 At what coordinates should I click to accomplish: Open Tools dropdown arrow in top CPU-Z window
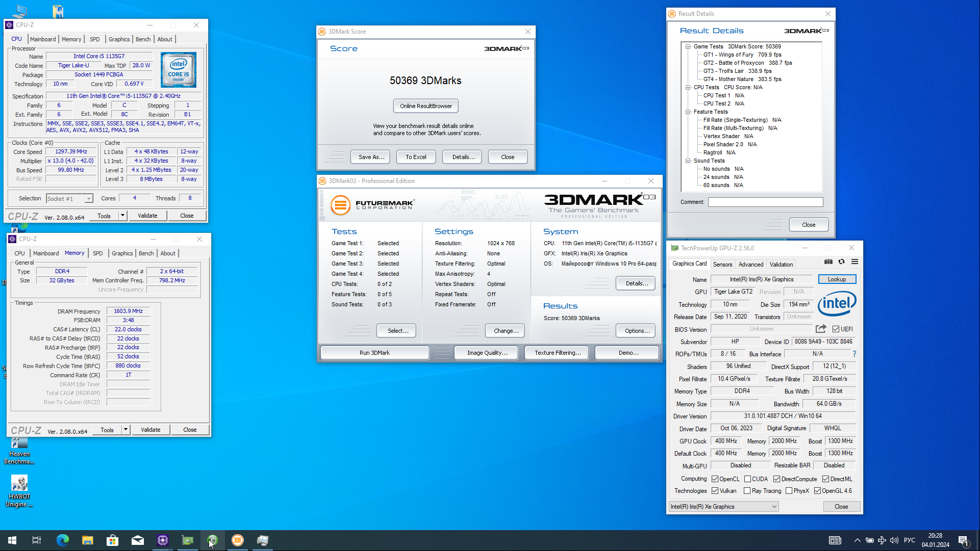click(122, 216)
